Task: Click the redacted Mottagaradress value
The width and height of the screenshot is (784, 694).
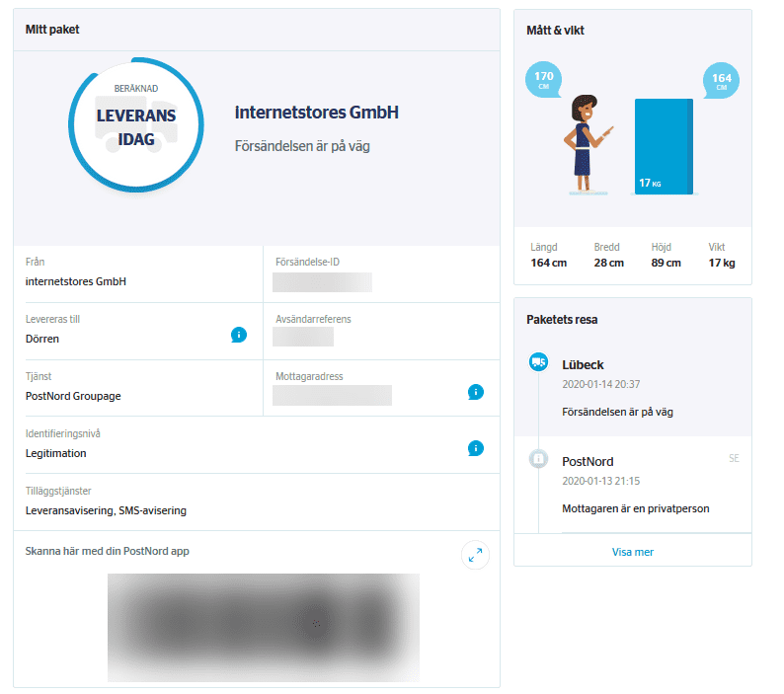Action: pos(332,395)
